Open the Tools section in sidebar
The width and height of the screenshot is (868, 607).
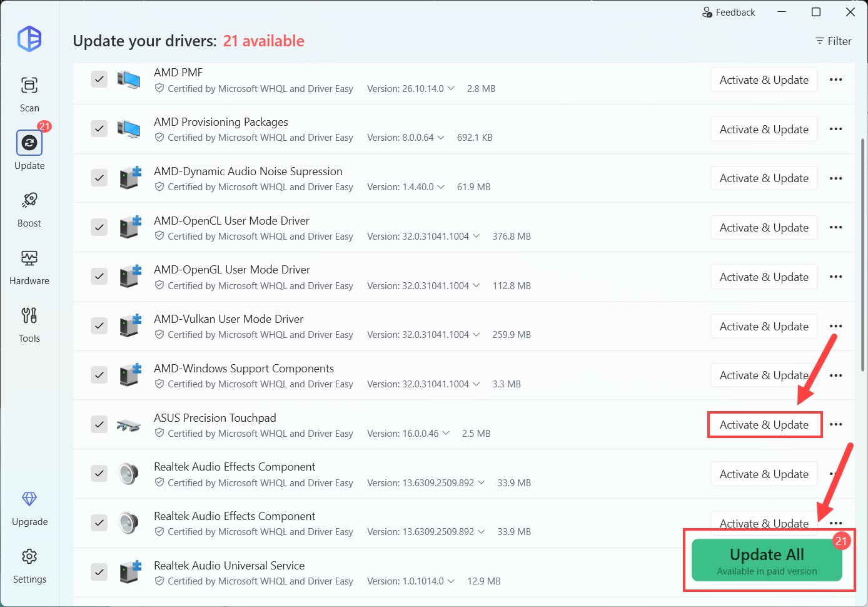(x=29, y=325)
